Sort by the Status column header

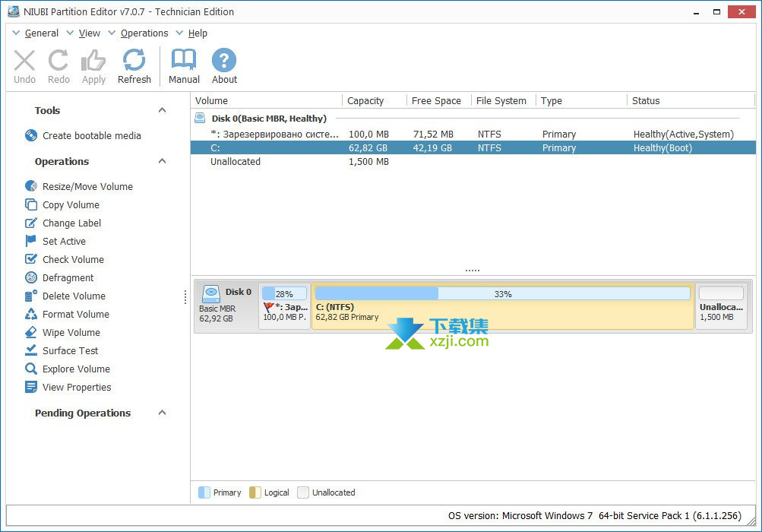tap(691, 100)
